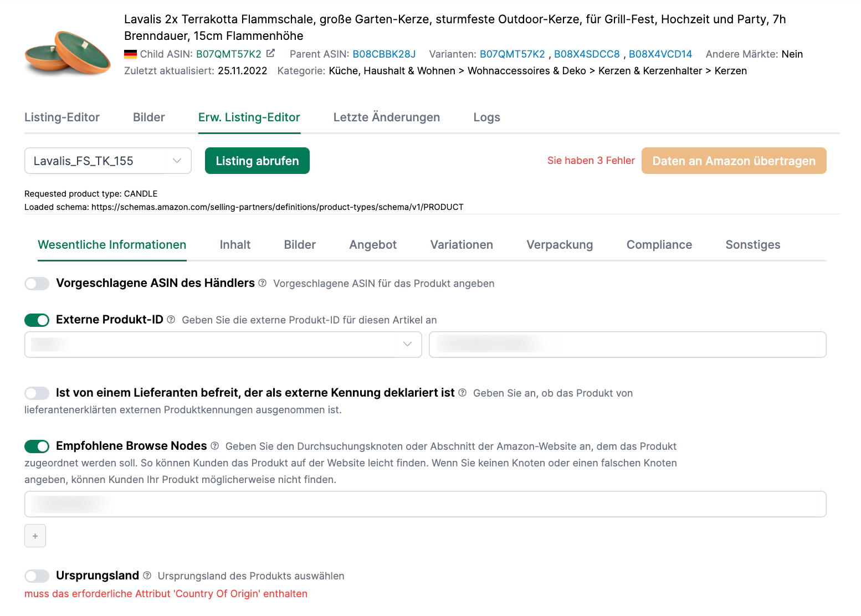
Task: Click the Lavalis product title text
Action: click(455, 28)
